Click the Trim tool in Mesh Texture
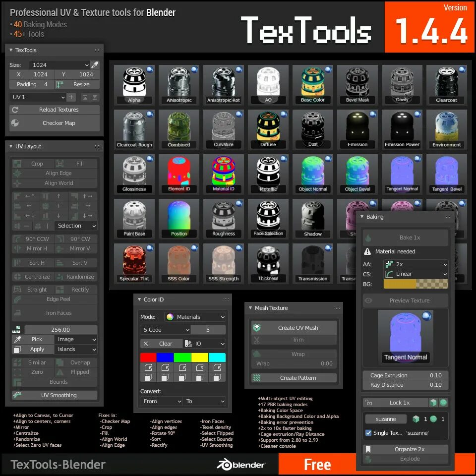476x476 pixels. (294, 340)
